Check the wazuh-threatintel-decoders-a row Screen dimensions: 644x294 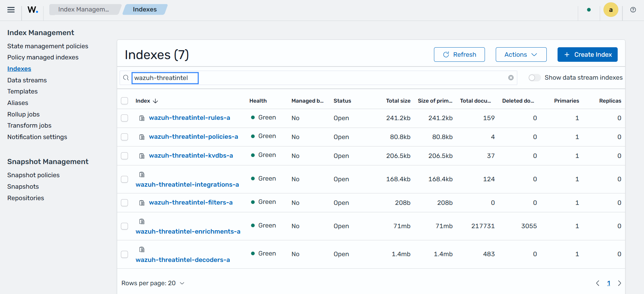[125, 254]
